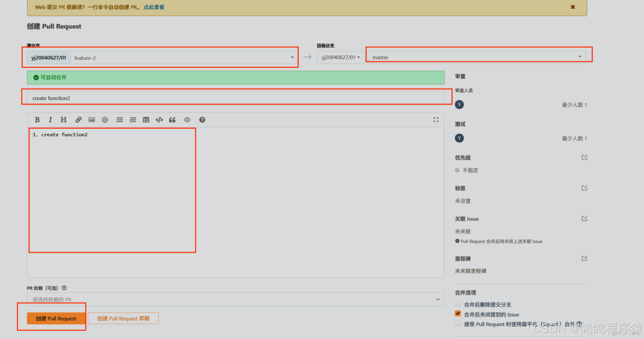Screen dimensions: 644x339
Task: Click 未关联里程碑 milestone value
Action: point(470,271)
